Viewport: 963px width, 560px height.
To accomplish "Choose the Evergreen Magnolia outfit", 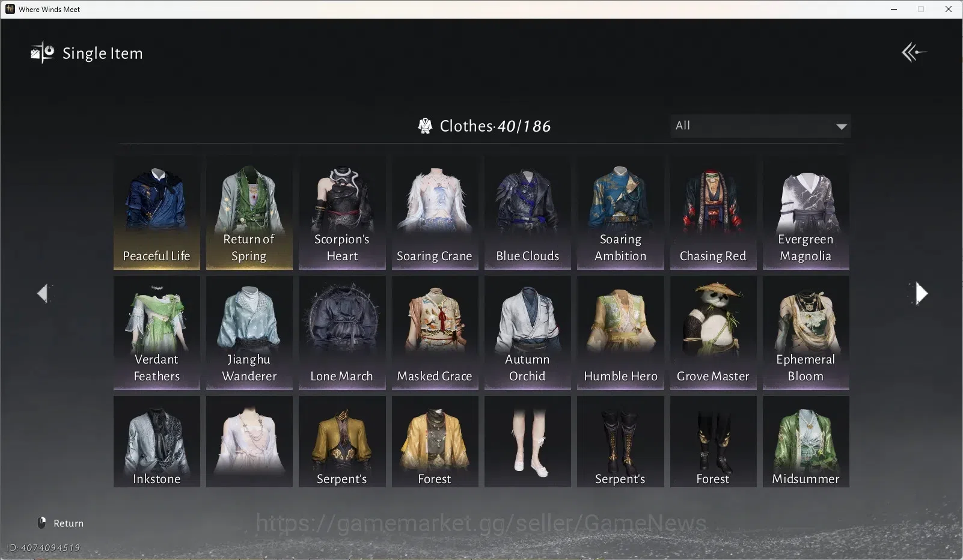I will (806, 212).
